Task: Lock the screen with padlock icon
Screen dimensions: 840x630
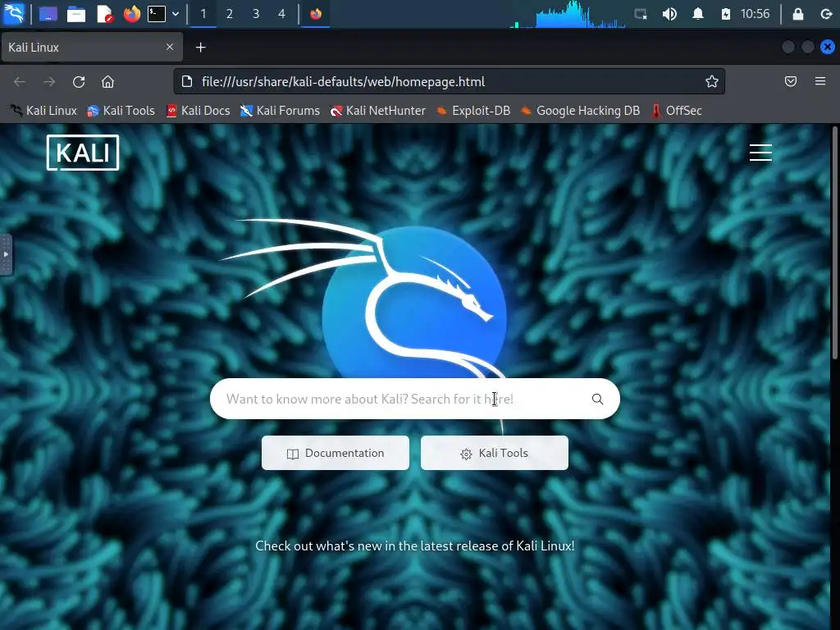Action: coord(797,14)
